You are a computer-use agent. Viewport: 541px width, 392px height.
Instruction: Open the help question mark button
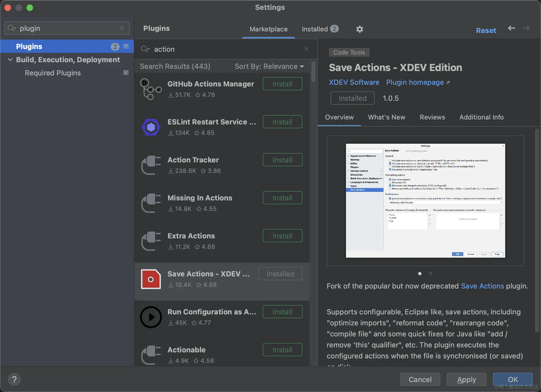coord(14,380)
